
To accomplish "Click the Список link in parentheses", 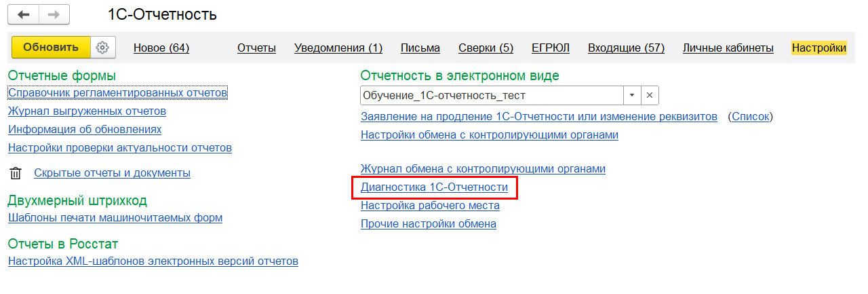I will click(x=751, y=116).
